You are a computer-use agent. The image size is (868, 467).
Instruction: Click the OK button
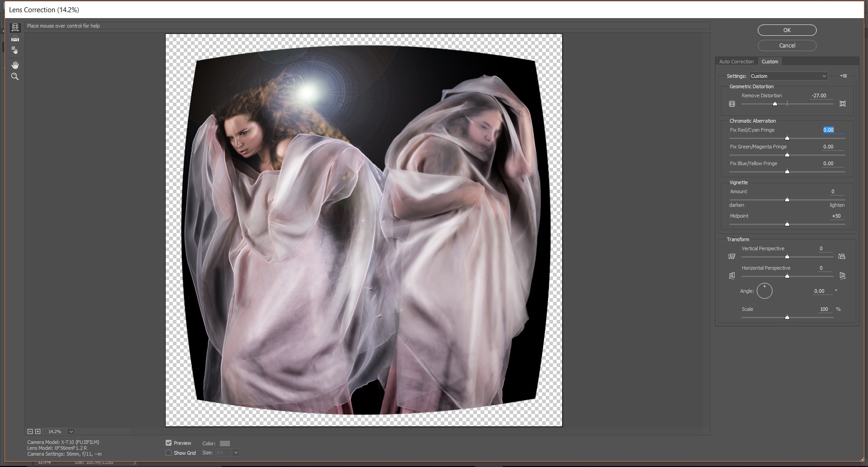click(x=787, y=30)
